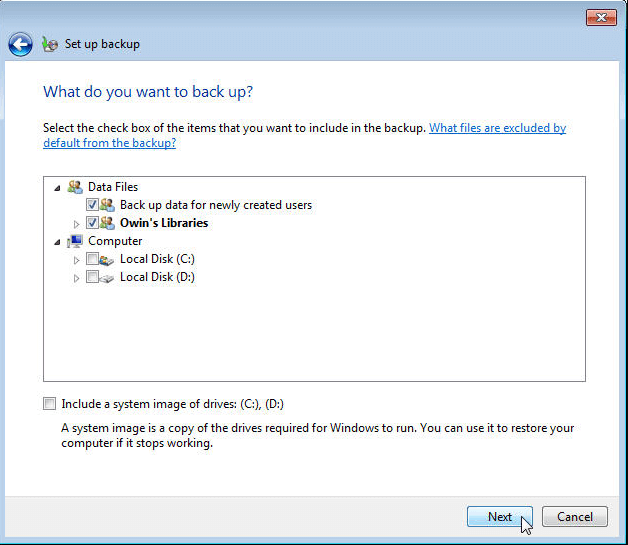Expand the Owin's Libraries node
628x545 pixels.
77,223
